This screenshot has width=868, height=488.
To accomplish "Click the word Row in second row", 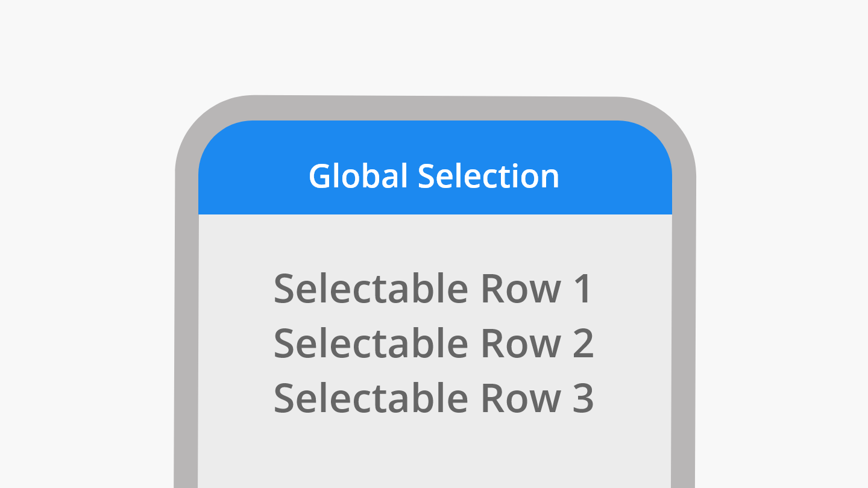I will [520, 343].
